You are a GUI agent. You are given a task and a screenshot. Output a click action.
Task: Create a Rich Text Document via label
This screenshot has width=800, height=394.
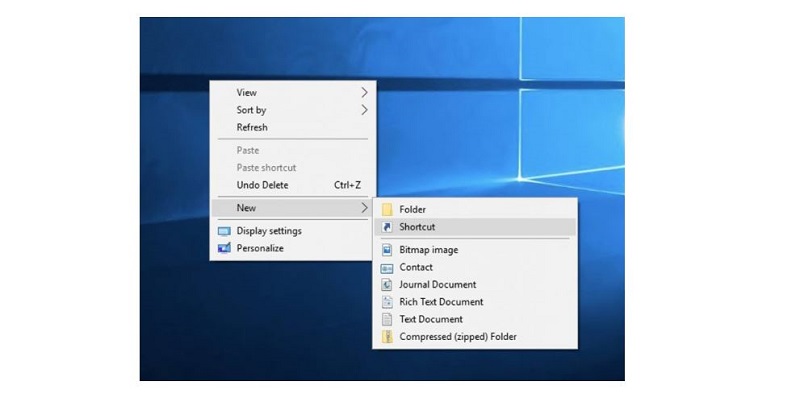pyautogui.click(x=441, y=302)
